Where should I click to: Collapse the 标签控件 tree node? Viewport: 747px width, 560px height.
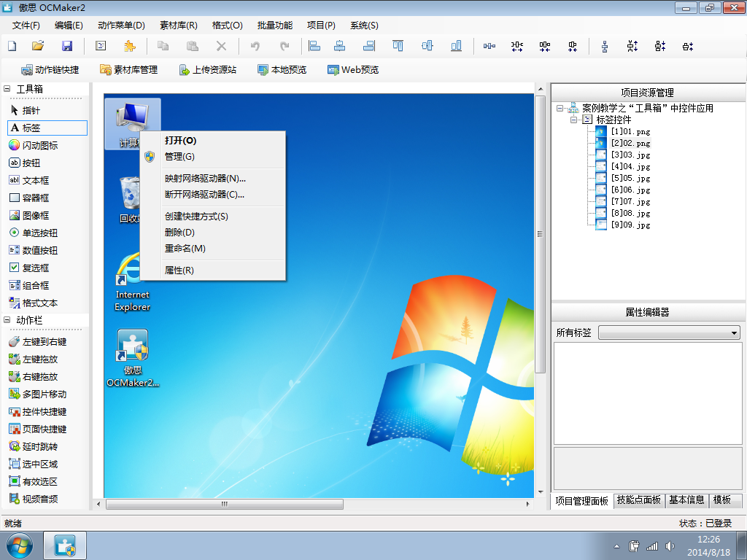(x=573, y=120)
